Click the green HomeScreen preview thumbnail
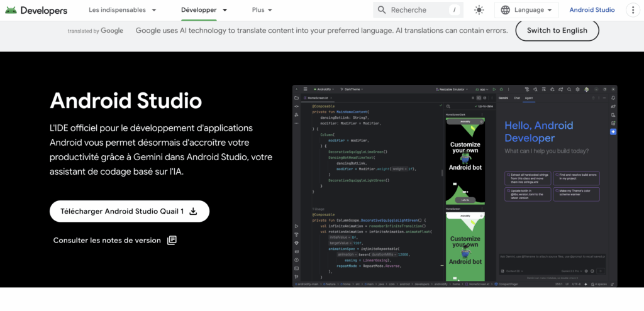 [465, 246]
